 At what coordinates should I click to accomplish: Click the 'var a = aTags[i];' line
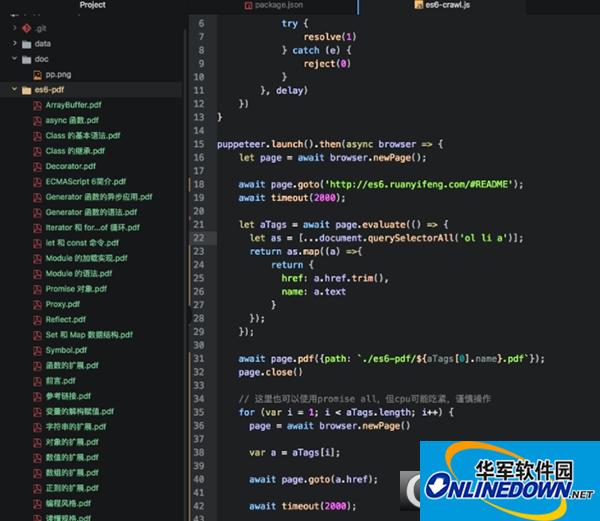[x=295, y=453]
